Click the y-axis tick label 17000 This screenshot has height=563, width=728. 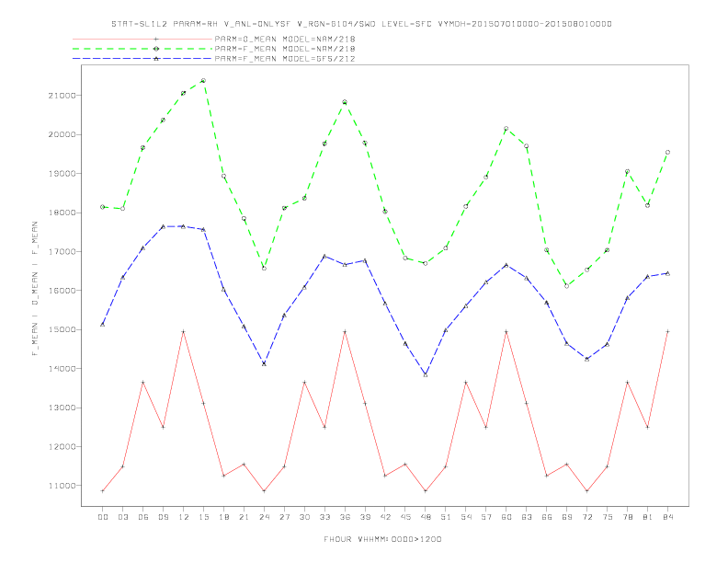[x=62, y=252]
